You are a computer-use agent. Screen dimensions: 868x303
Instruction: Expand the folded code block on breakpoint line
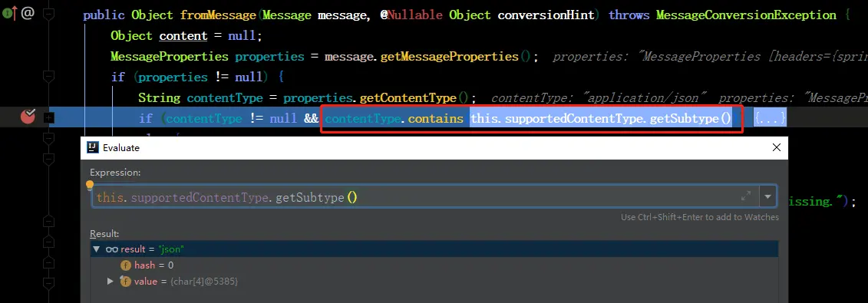click(x=48, y=117)
